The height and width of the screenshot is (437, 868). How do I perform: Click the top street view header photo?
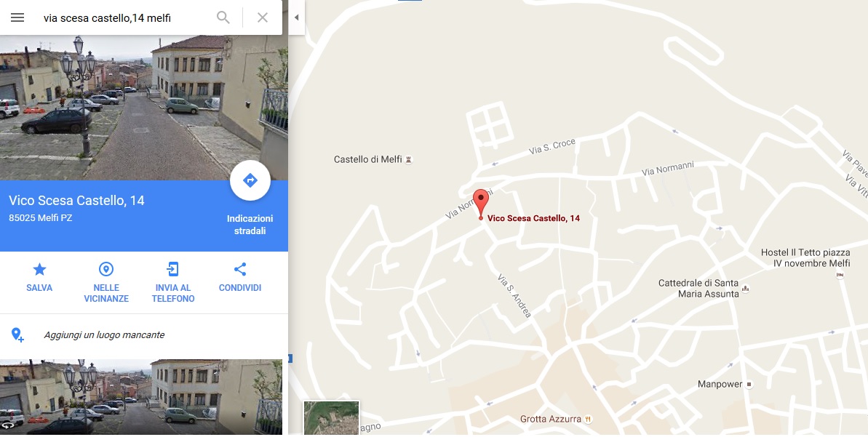(x=144, y=108)
